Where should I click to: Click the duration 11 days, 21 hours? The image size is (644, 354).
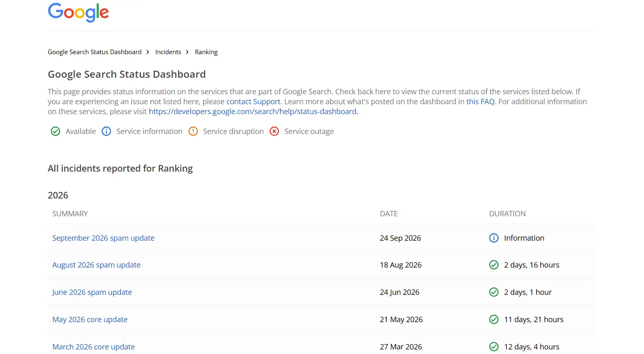(534, 319)
